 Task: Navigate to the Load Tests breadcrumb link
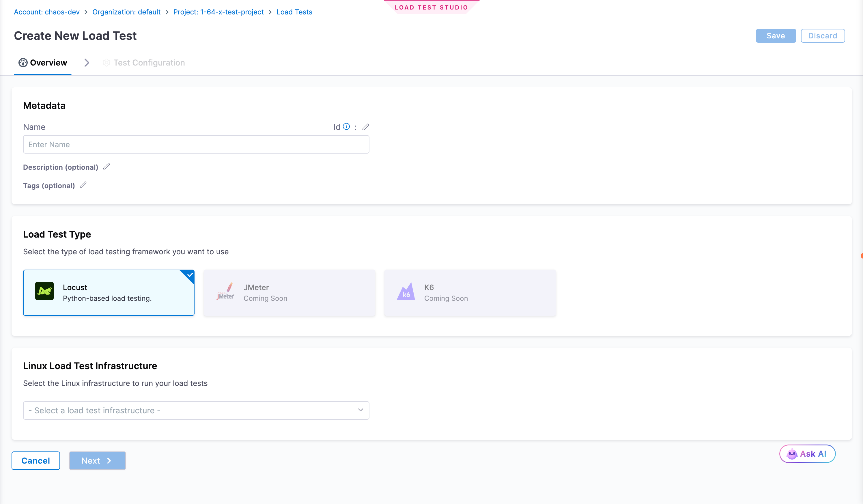(x=294, y=12)
